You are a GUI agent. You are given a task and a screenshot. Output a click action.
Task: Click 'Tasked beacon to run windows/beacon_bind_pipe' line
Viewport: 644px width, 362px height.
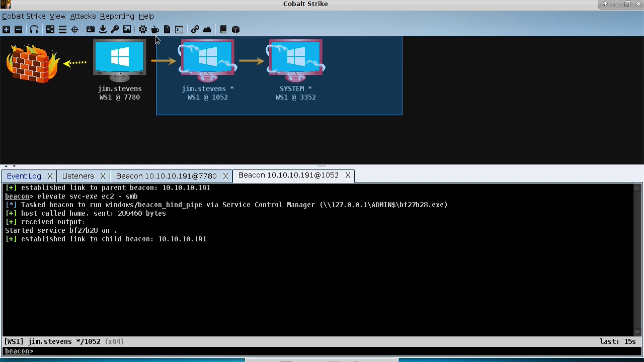[x=226, y=205]
